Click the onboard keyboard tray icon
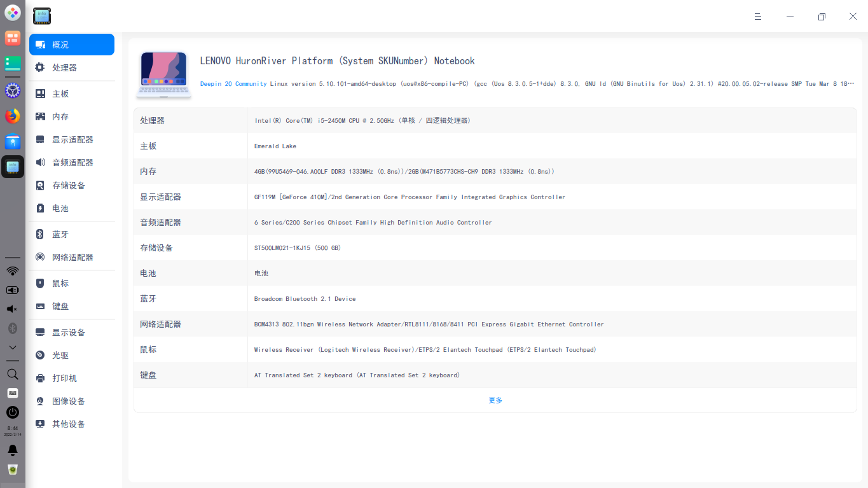 pos(13,393)
